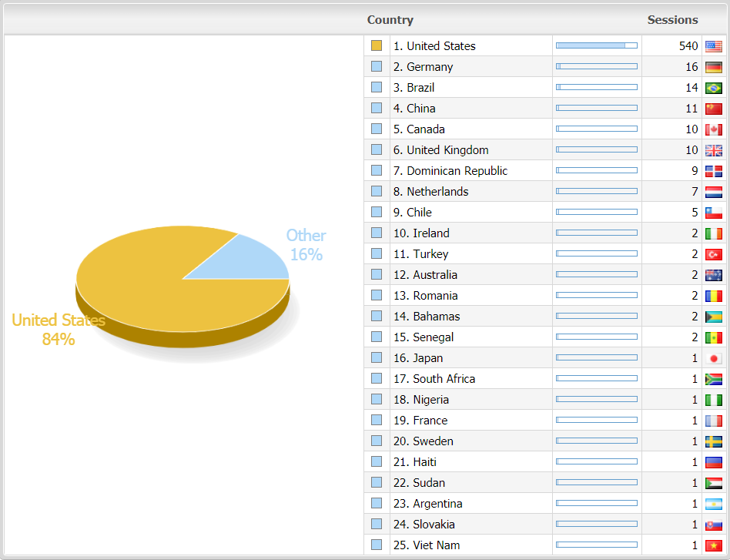
Task: Click the blue swatch beside China
Action: (x=377, y=108)
